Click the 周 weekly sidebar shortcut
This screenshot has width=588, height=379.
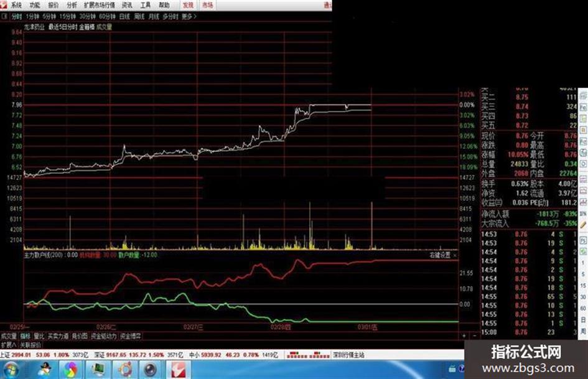583,331
